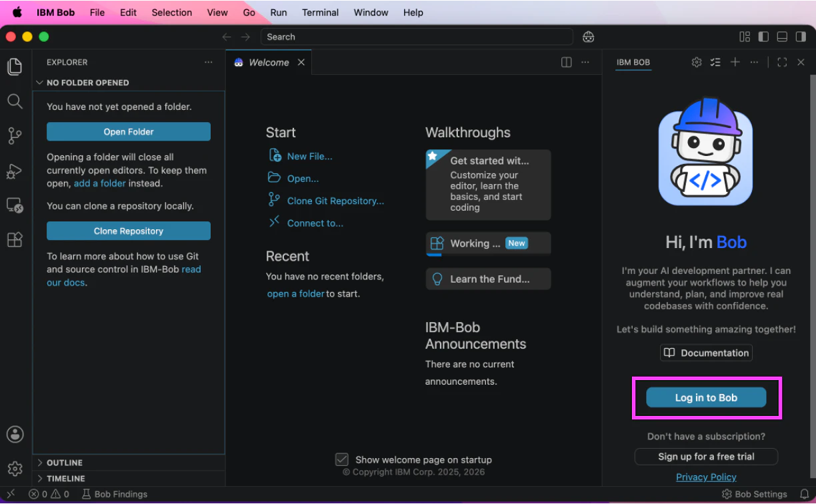This screenshot has width=816, height=504.
Task: Open Learn the Fundamentals walkthrough
Action: (488, 279)
